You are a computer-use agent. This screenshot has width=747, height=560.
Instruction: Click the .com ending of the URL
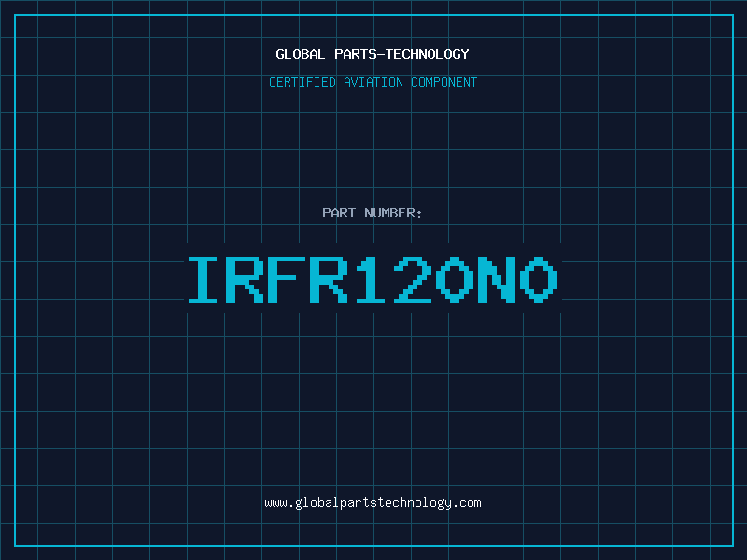pyautogui.click(x=468, y=503)
